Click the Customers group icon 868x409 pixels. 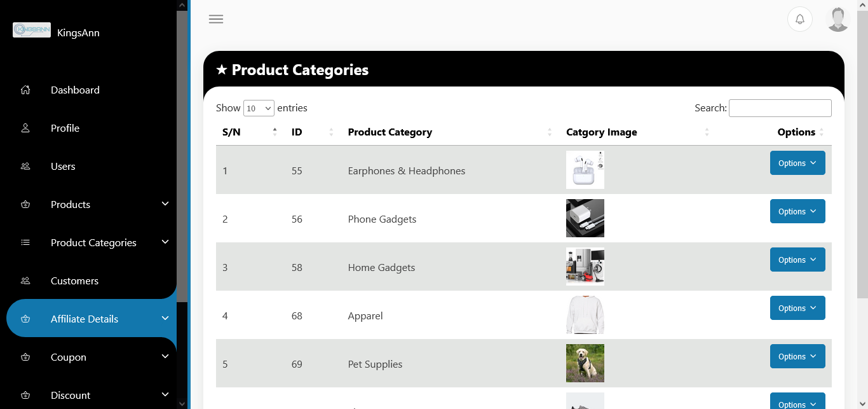[x=25, y=281]
